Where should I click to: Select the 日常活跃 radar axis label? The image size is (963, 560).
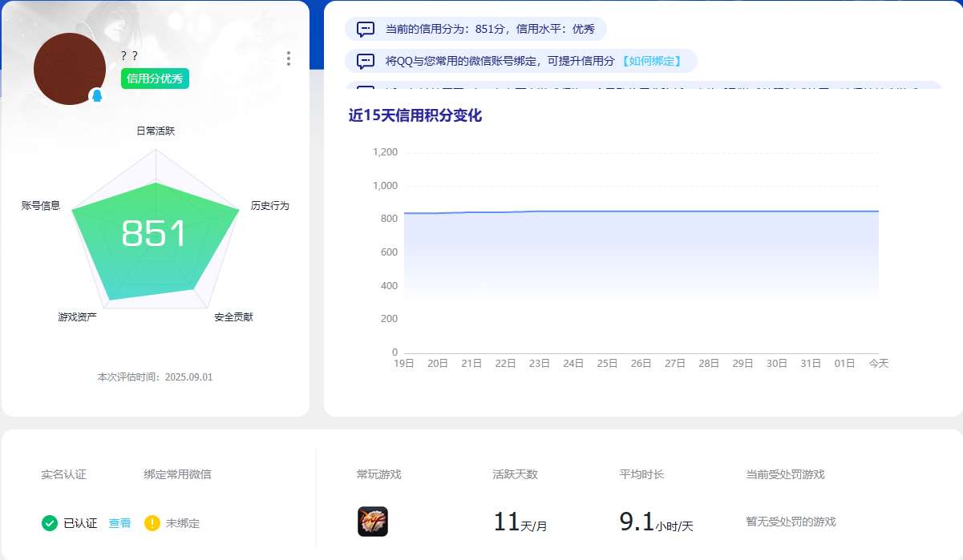click(156, 131)
